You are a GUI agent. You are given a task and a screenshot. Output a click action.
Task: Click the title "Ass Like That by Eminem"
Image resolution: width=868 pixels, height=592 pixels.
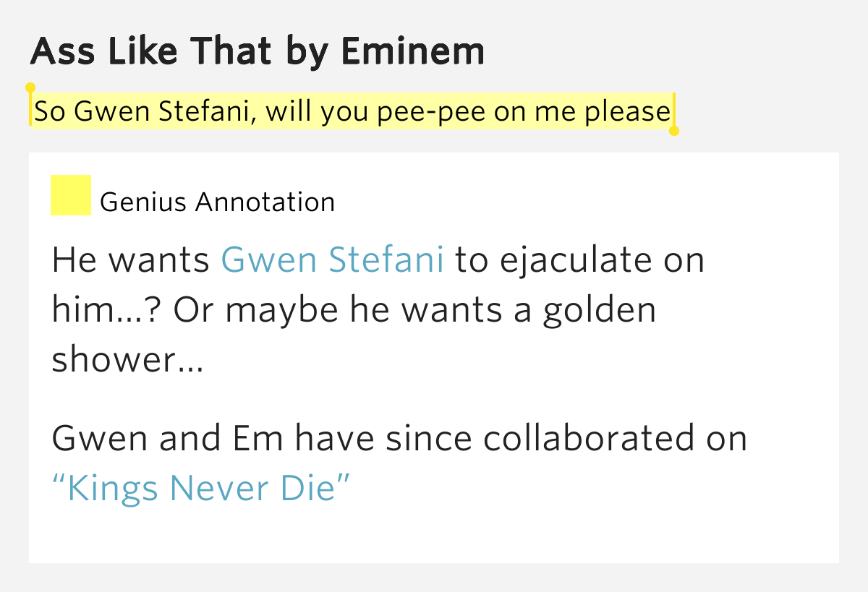(x=258, y=52)
